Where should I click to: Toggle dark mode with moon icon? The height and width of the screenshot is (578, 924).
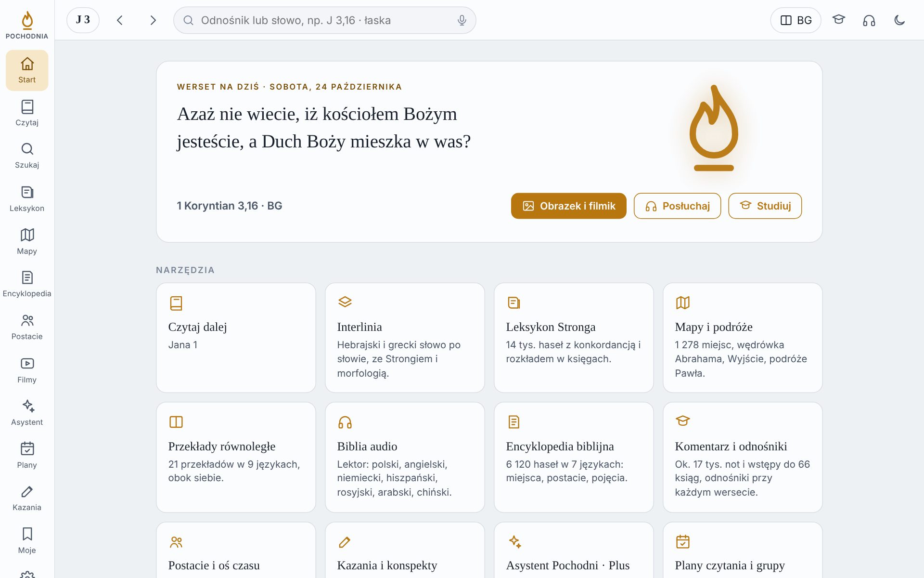[899, 20]
